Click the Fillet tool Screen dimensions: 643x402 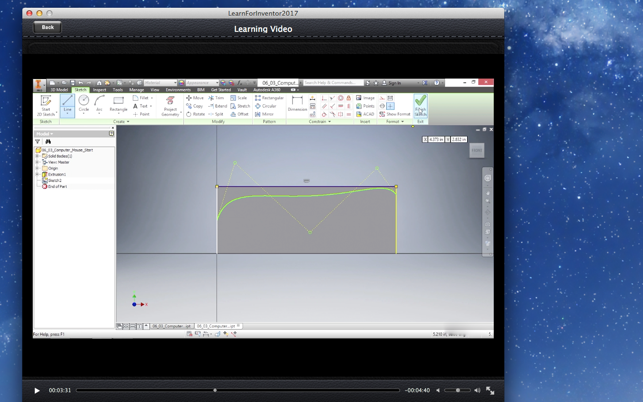point(141,98)
